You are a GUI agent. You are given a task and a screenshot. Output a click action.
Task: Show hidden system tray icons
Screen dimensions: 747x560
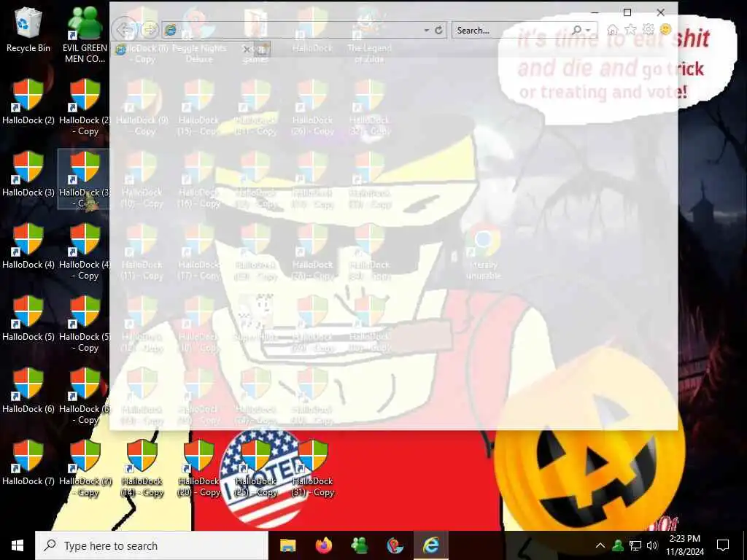[600, 545]
